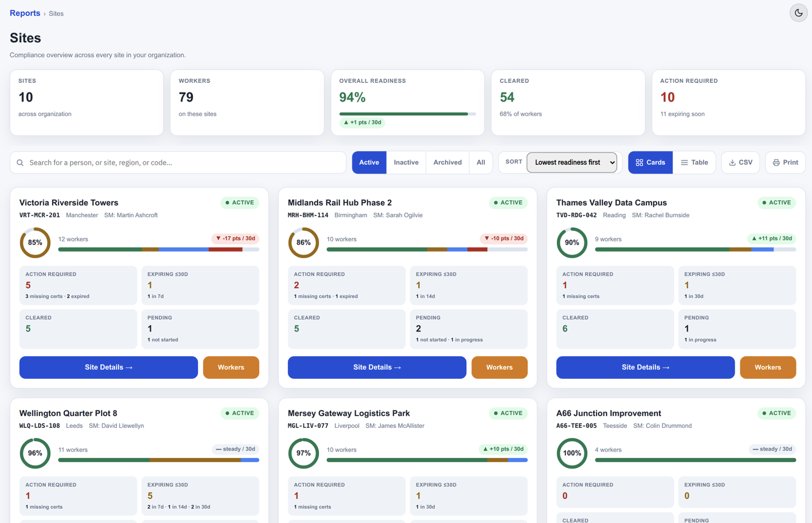Viewport: 812px width, 523px height.
Task: Click 'SM: Martin Ashcroft' text
Action: [131, 215]
